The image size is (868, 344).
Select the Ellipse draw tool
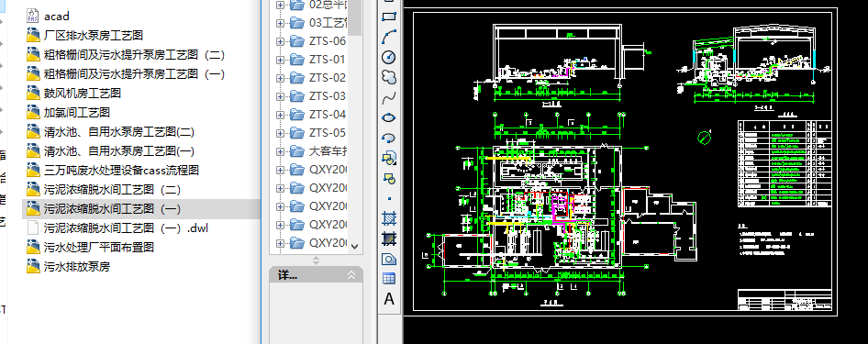tap(389, 117)
